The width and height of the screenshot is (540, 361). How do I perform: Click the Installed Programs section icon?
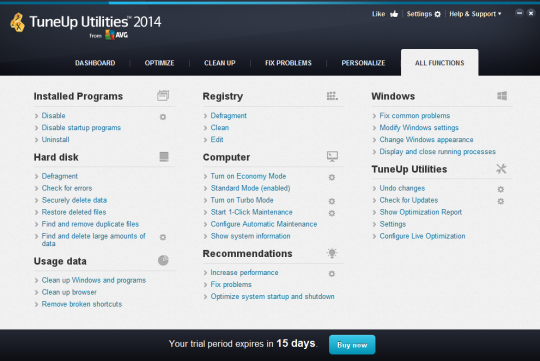tap(163, 95)
